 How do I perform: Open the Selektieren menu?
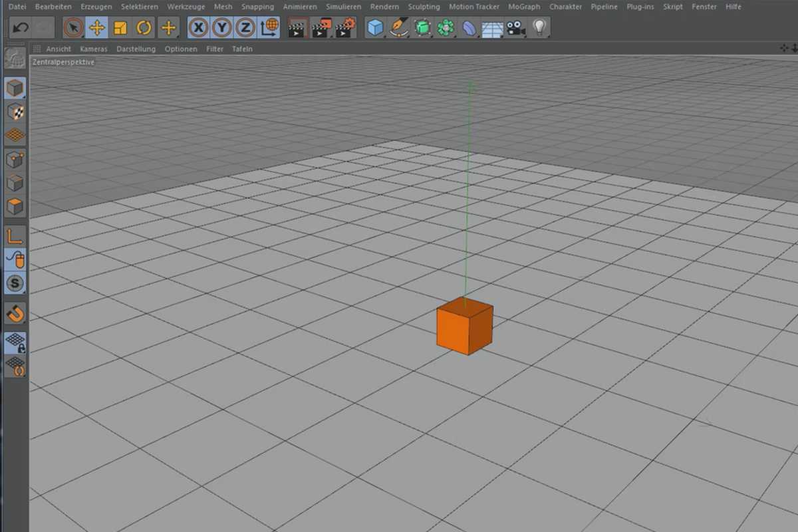click(x=140, y=7)
